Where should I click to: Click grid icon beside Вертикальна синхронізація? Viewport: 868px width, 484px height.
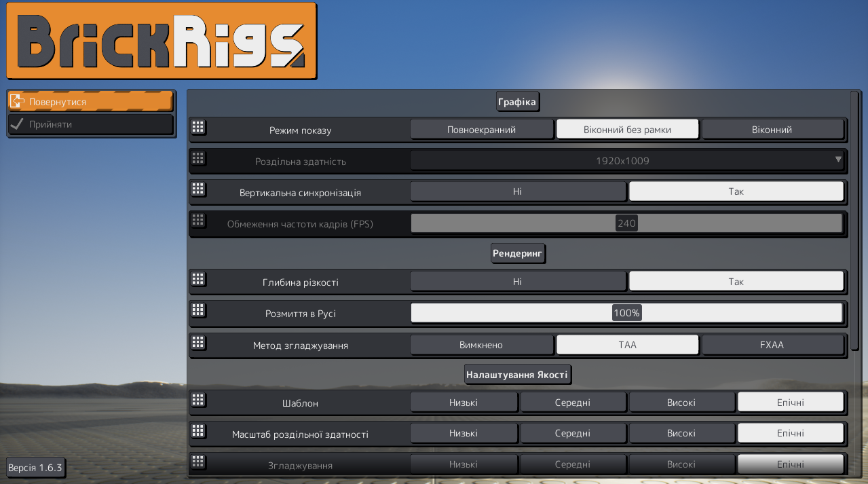click(x=198, y=189)
